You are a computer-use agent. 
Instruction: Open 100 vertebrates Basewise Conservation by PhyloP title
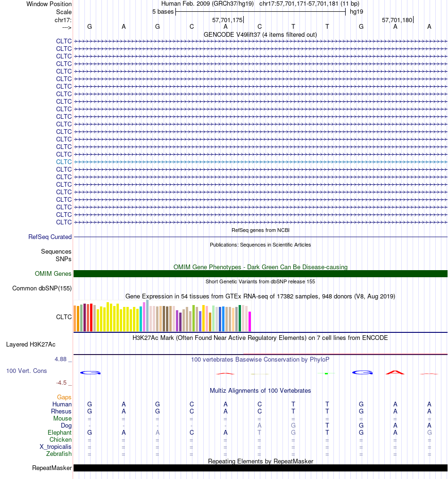click(260, 360)
